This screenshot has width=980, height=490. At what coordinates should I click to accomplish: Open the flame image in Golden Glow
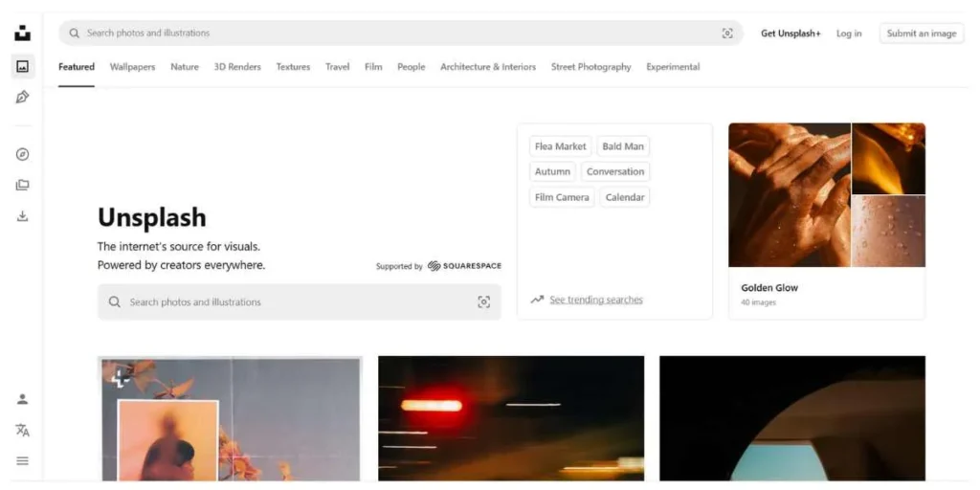[x=889, y=158]
